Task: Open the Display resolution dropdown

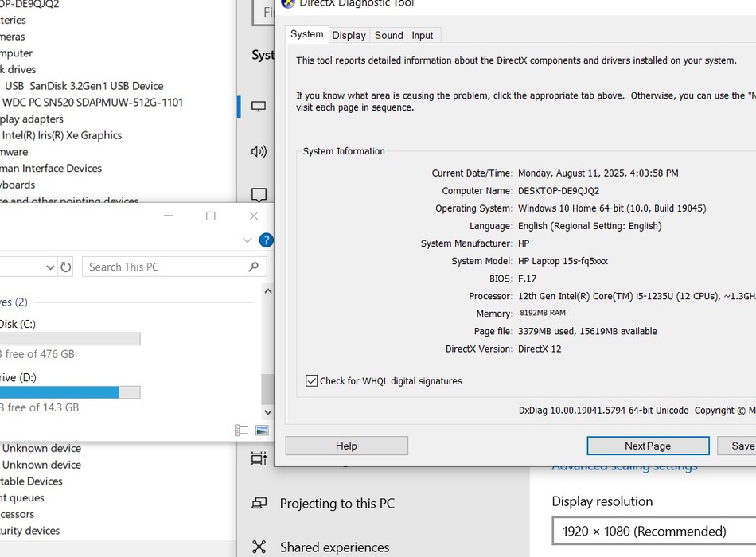Action: tap(653, 531)
